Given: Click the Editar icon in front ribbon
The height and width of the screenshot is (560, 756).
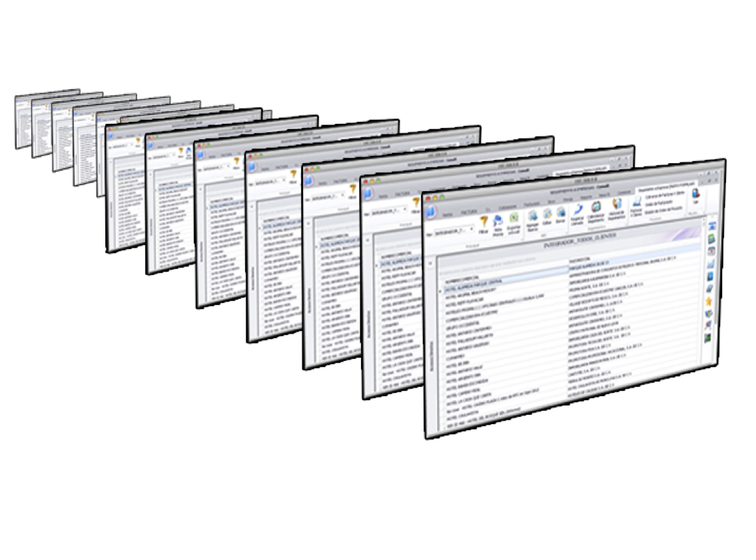Looking at the screenshot, I should (x=548, y=214).
